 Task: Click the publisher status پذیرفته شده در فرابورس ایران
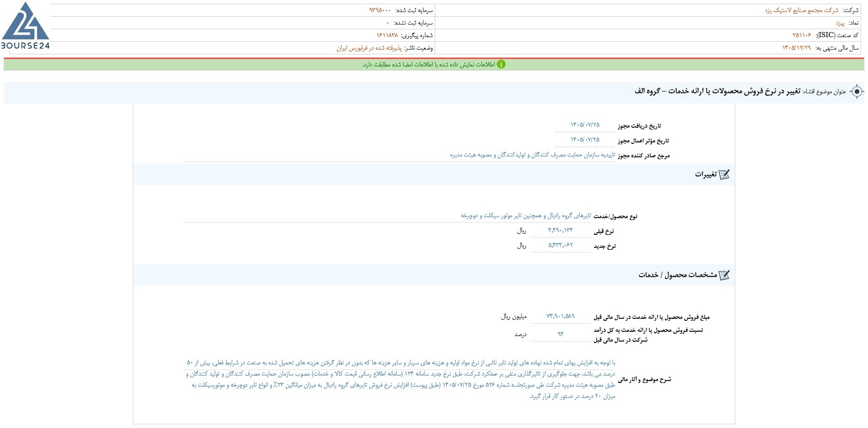pyautogui.click(x=369, y=48)
